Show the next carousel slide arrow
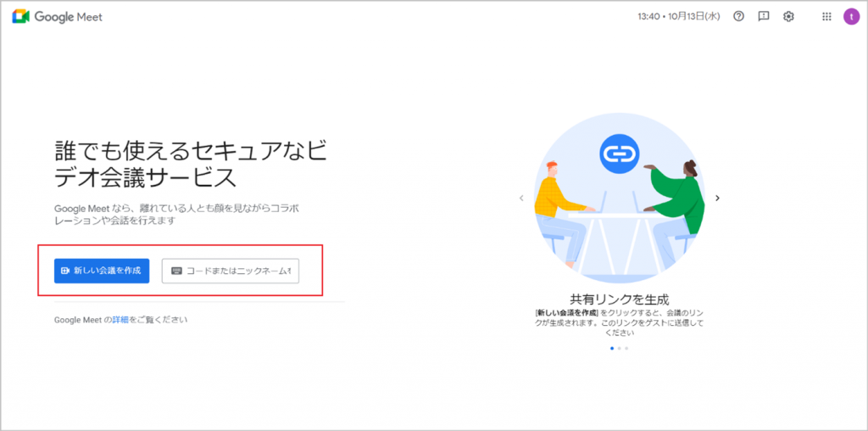868x431 pixels. pos(717,198)
